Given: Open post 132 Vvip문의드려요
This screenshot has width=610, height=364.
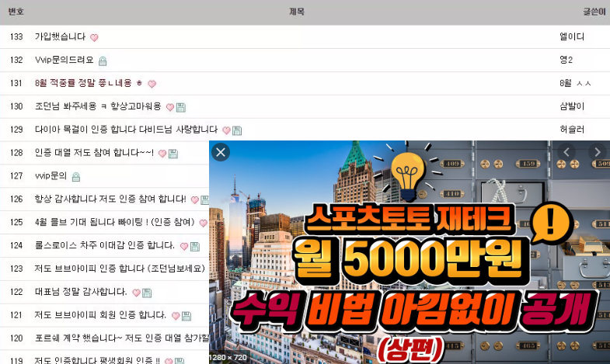Looking at the screenshot, I should 64,61.
